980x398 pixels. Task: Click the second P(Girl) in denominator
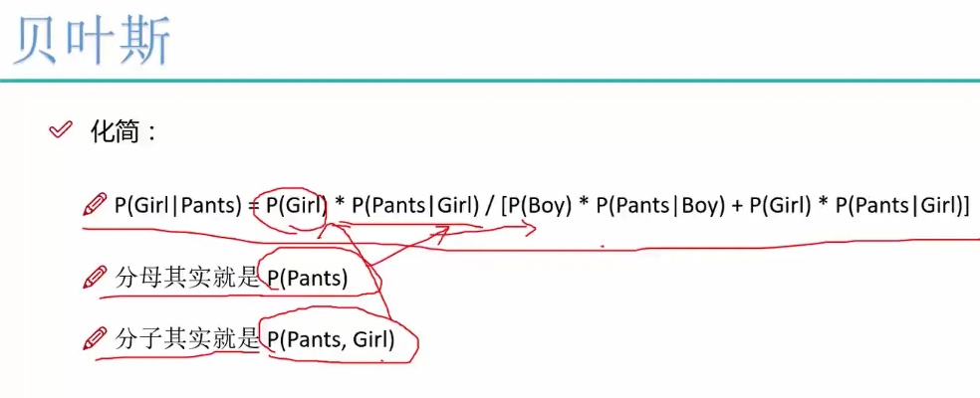pyautogui.click(x=780, y=207)
